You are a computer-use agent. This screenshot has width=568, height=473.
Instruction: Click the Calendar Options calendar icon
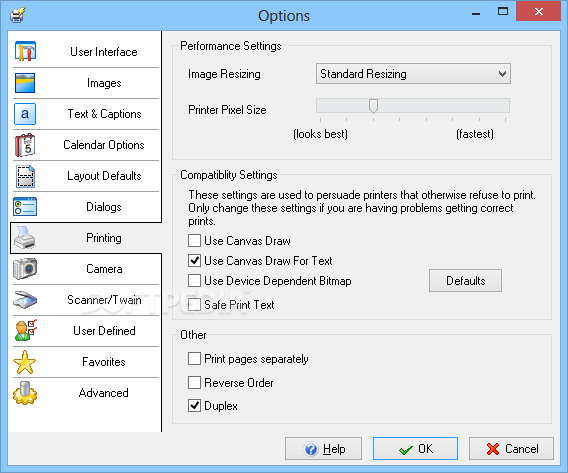[x=25, y=145]
